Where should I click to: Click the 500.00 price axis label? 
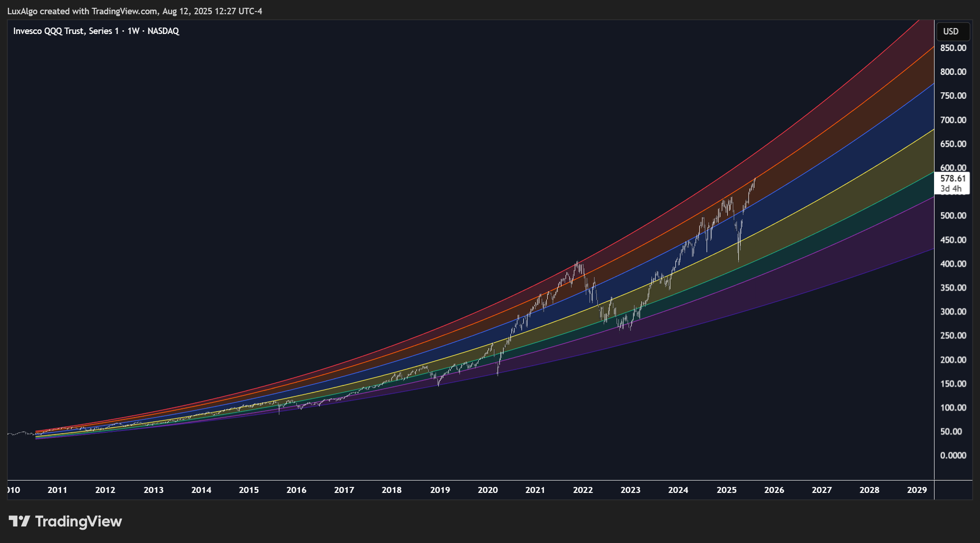(953, 215)
